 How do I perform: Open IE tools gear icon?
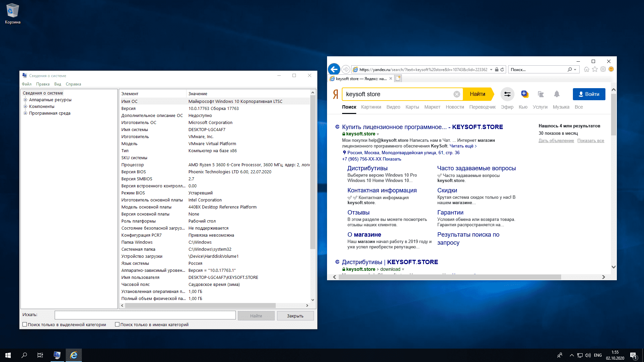[x=603, y=69]
